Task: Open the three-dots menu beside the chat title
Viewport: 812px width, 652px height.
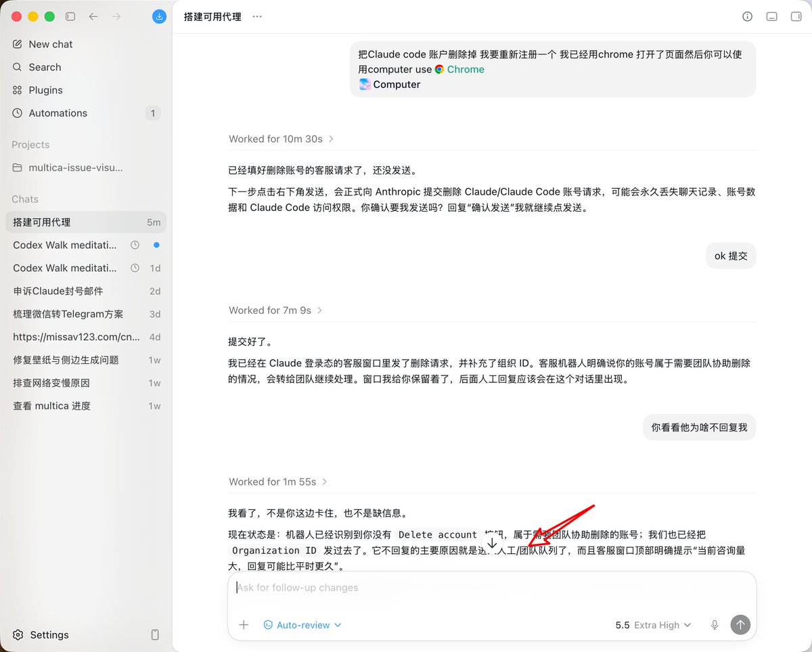Action: [x=257, y=16]
